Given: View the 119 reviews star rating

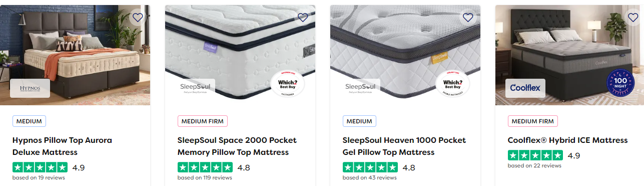Looking at the screenshot, I should click(205, 167).
